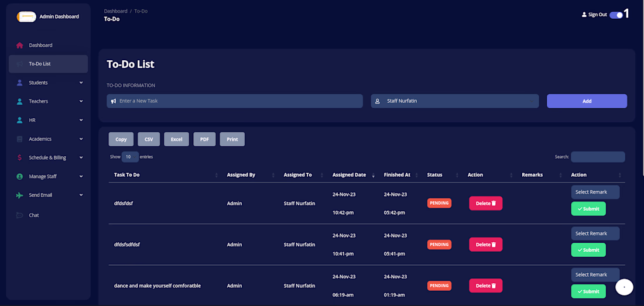The width and height of the screenshot is (644, 306).
Task: Click the megaphone icon in new task field
Action: [x=114, y=101]
